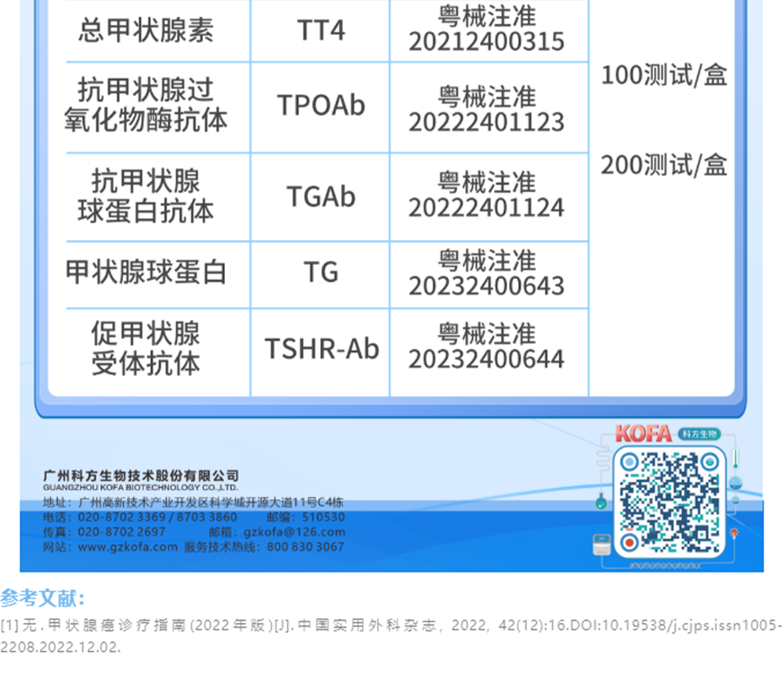The width and height of the screenshot is (784, 681).
Task: Click the red light bulb icon
Action: tap(735, 534)
